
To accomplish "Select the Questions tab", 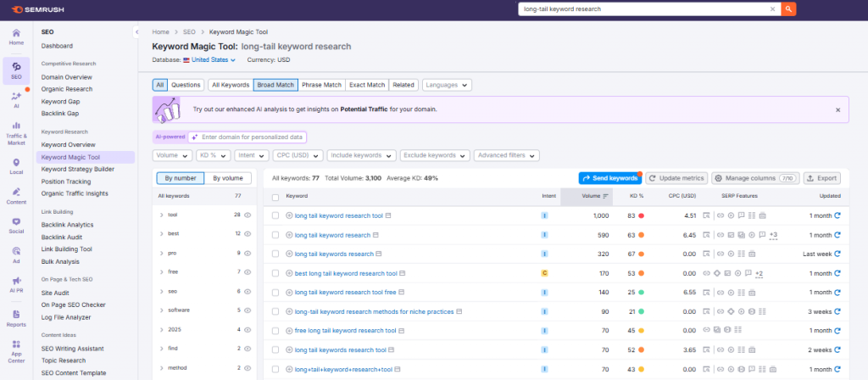I will (186, 85).
